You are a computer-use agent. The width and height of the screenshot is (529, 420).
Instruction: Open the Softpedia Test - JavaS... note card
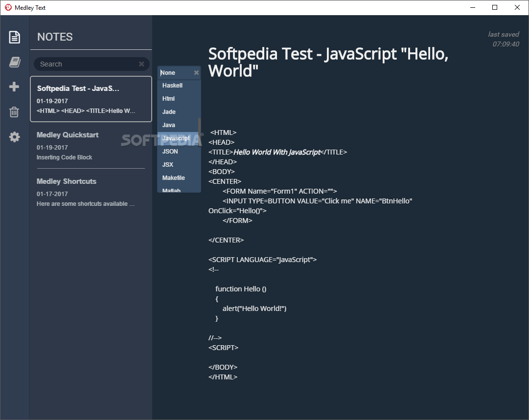[x=91, y=99]
